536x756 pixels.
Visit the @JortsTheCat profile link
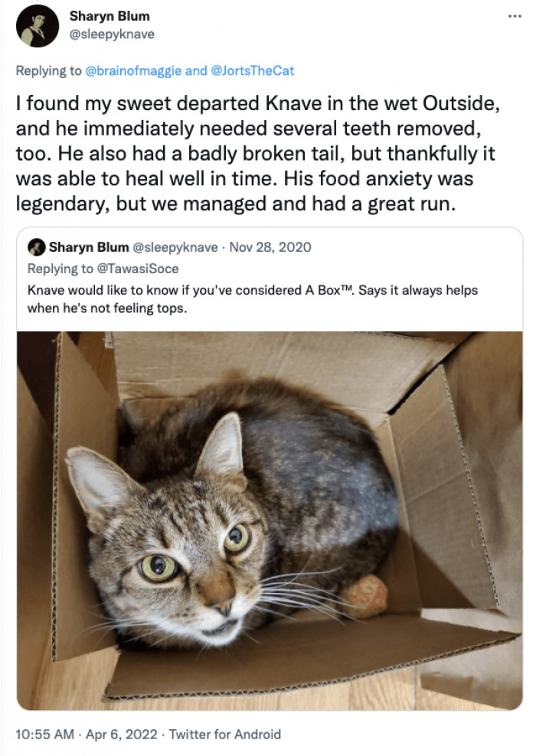pos(253,71)
